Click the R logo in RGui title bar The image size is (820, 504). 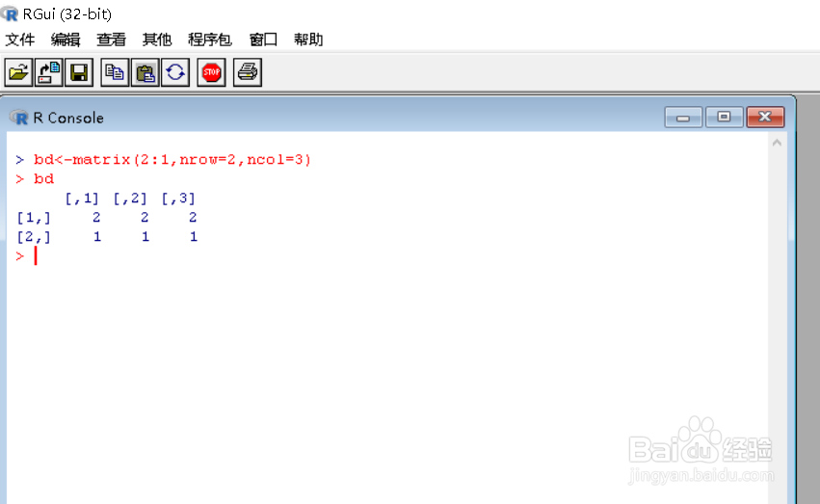10,13
